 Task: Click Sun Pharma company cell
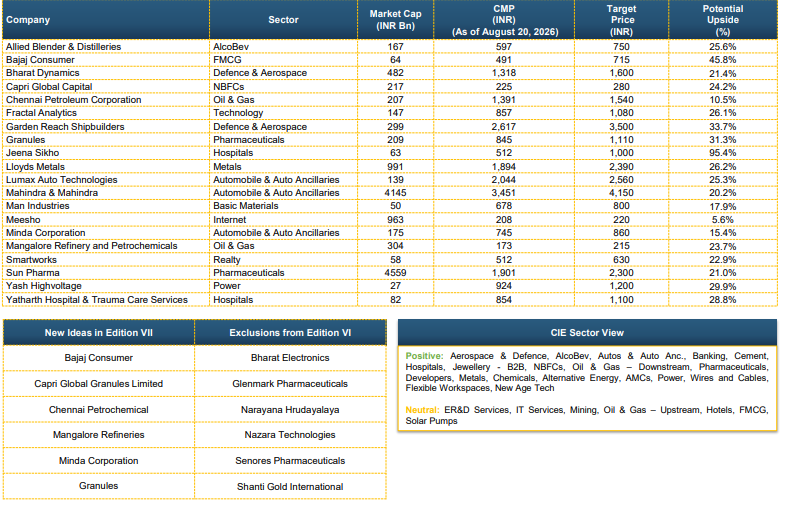(32, 273)
